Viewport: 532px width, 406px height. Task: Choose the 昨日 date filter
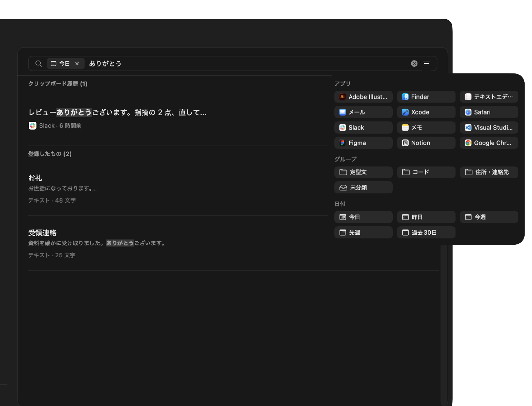tap(426, 217)
